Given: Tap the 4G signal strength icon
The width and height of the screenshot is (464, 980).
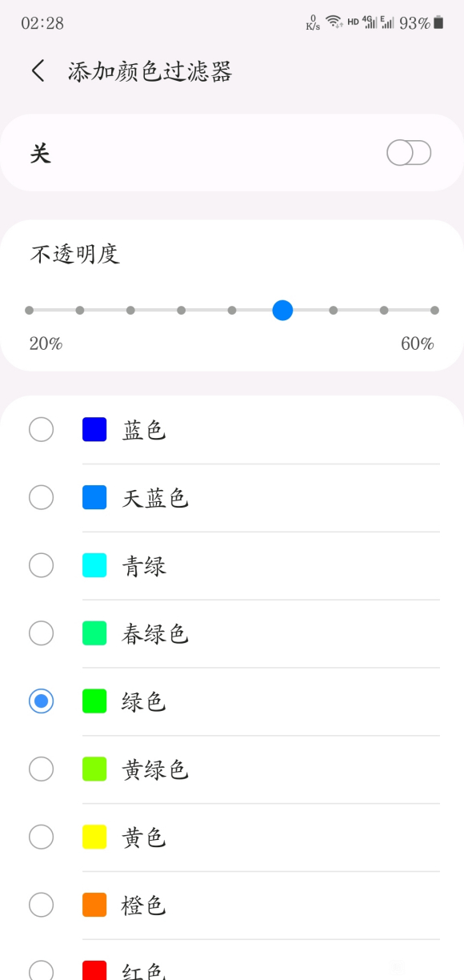Looking at the screenshot, I should coord(370,22).
